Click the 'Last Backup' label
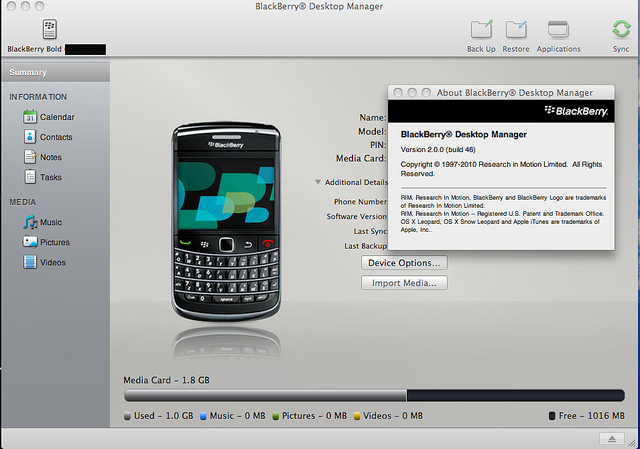The width and height of the screenshot is (640, 449). click(x=365, y=246)
